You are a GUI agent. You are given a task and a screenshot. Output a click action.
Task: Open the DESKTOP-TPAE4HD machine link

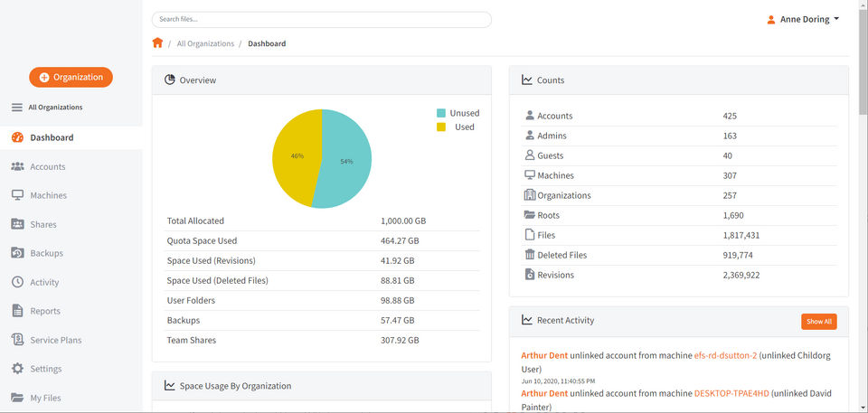(731, 393)
